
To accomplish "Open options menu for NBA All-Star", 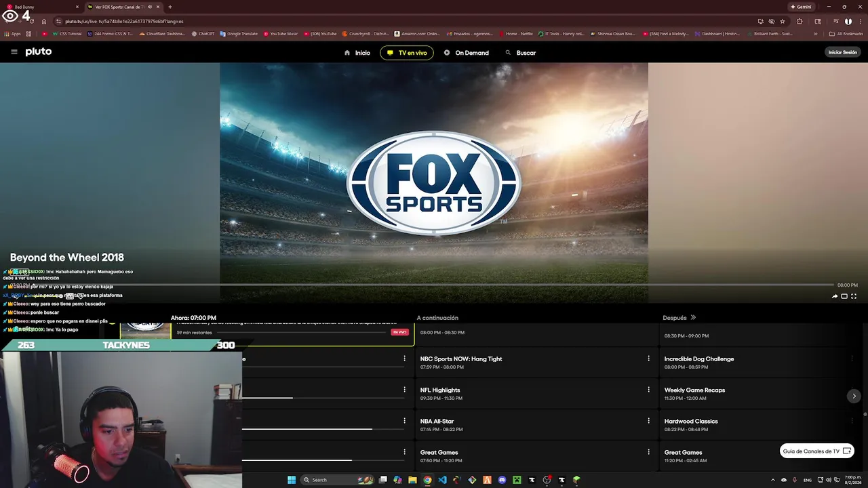I will coord(648,421).
